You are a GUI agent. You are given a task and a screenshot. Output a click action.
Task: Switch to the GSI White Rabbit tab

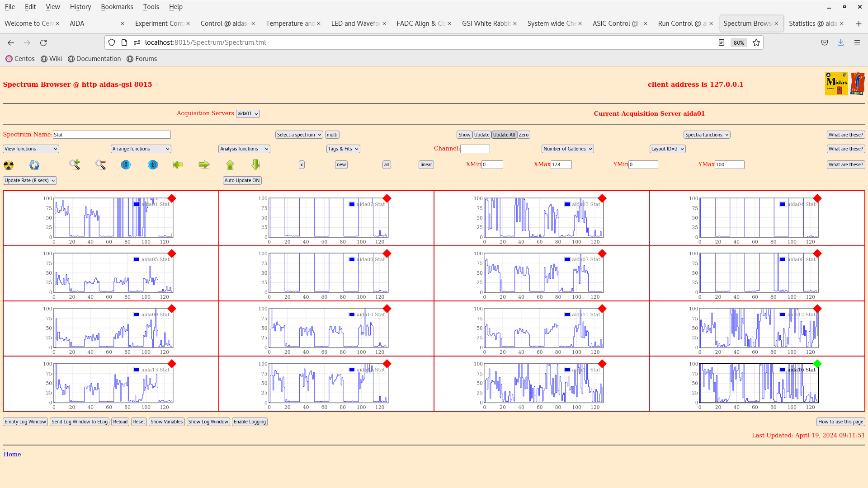490,23
